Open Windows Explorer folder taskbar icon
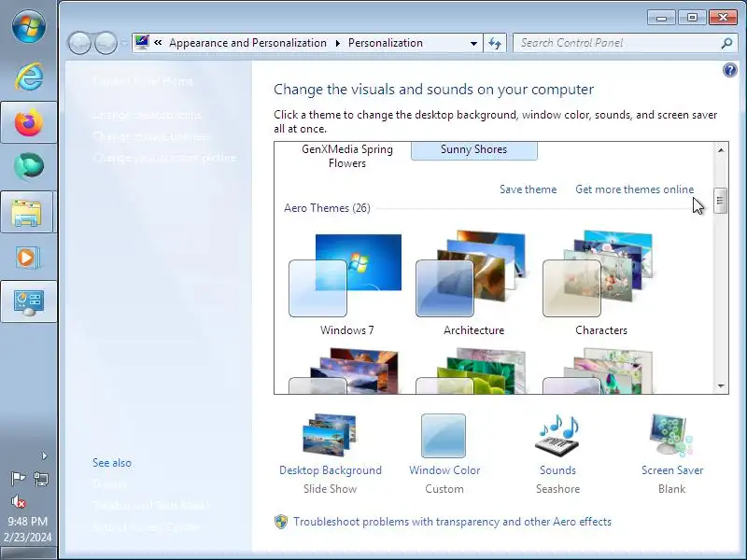 (29, 213)
